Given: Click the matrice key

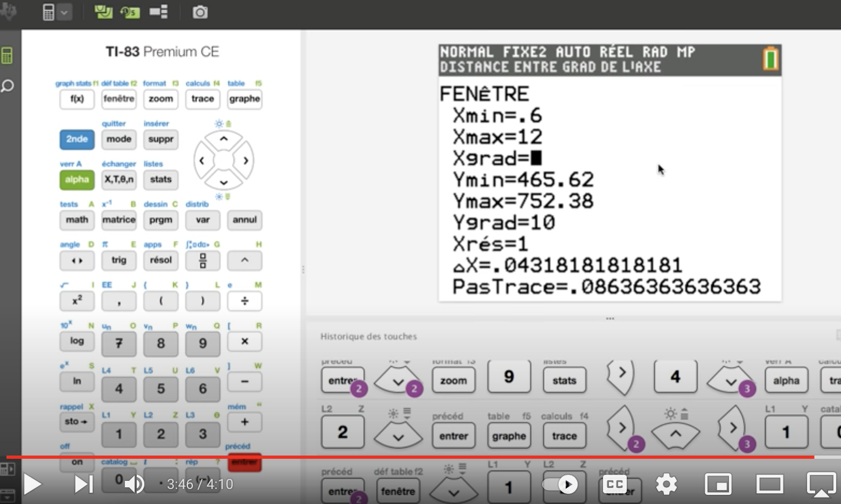Looking at the screenshot, I should [x=119, y=220].
